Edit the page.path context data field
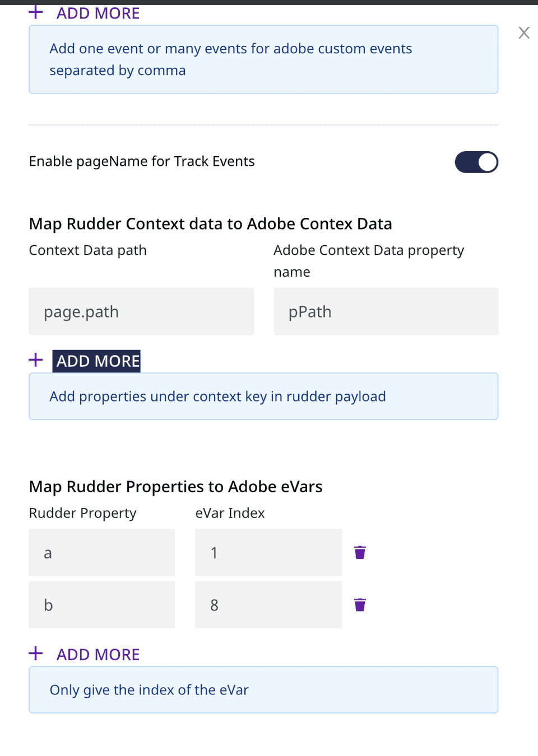 click(141, 311)
